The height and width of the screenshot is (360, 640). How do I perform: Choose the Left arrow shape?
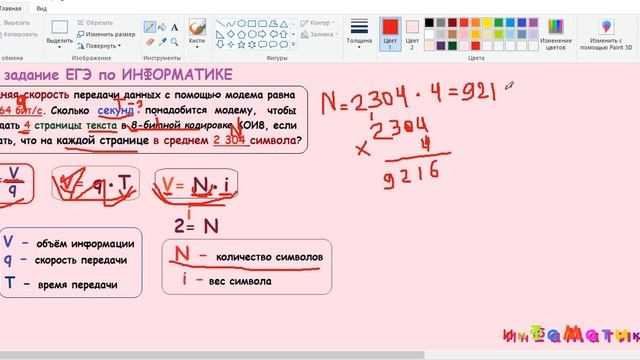[x=273, y=34]
